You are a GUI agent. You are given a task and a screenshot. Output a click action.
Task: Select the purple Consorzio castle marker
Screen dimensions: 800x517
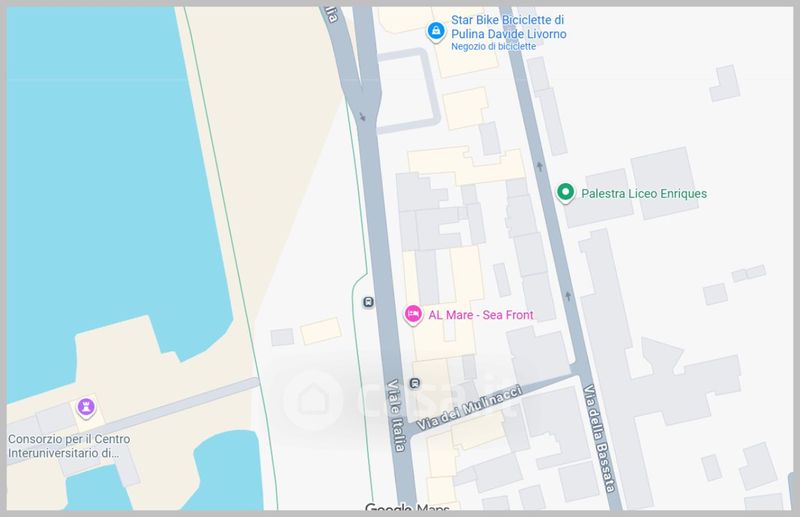pyautogui.click(x=87, y=407)
